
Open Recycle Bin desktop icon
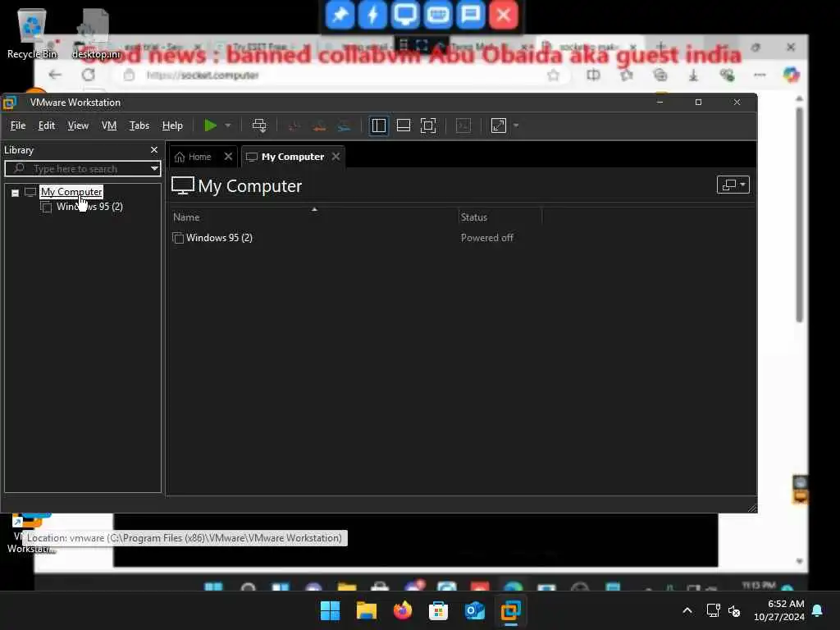32,33
